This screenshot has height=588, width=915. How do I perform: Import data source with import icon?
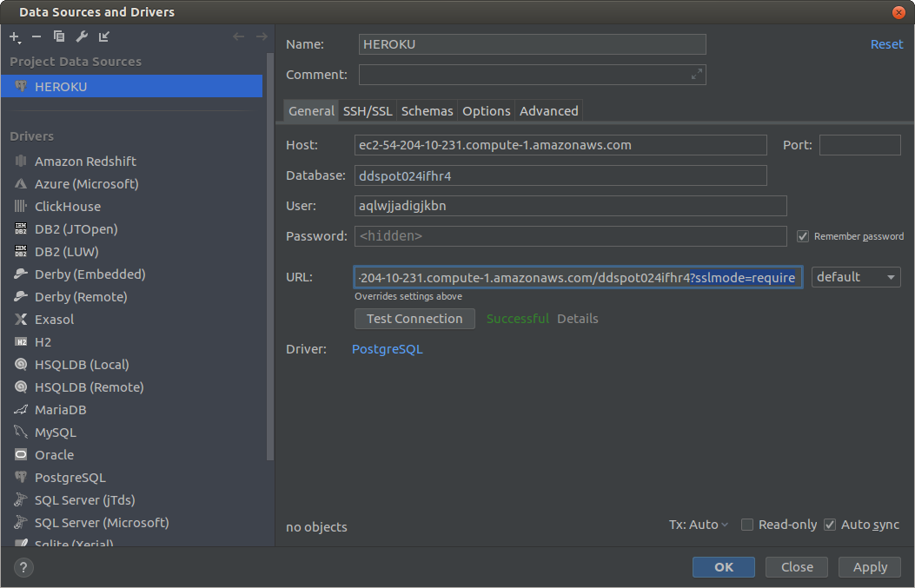pos(104,36)
